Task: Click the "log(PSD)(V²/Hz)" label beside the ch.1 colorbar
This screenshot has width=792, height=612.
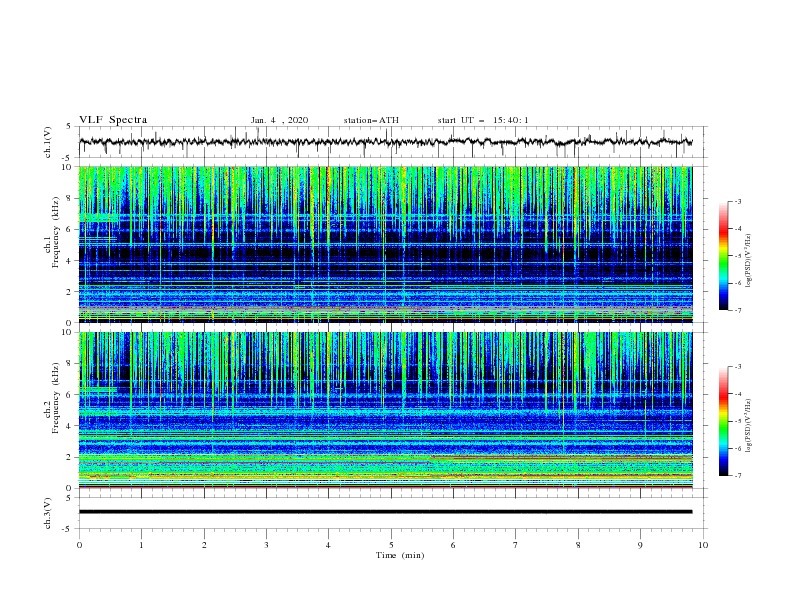Action: pos(749,261)
